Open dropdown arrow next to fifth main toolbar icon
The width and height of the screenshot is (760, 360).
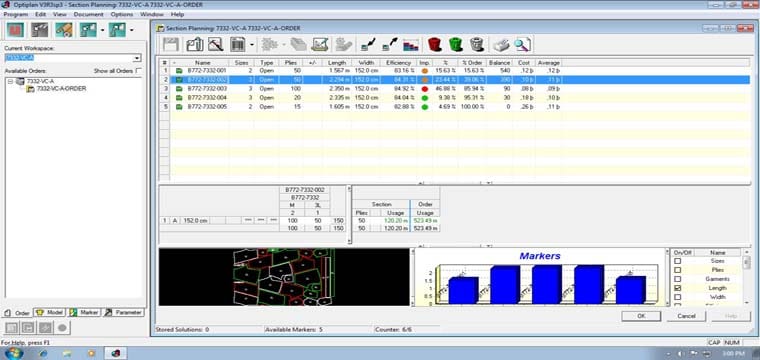tap(131, 31)
